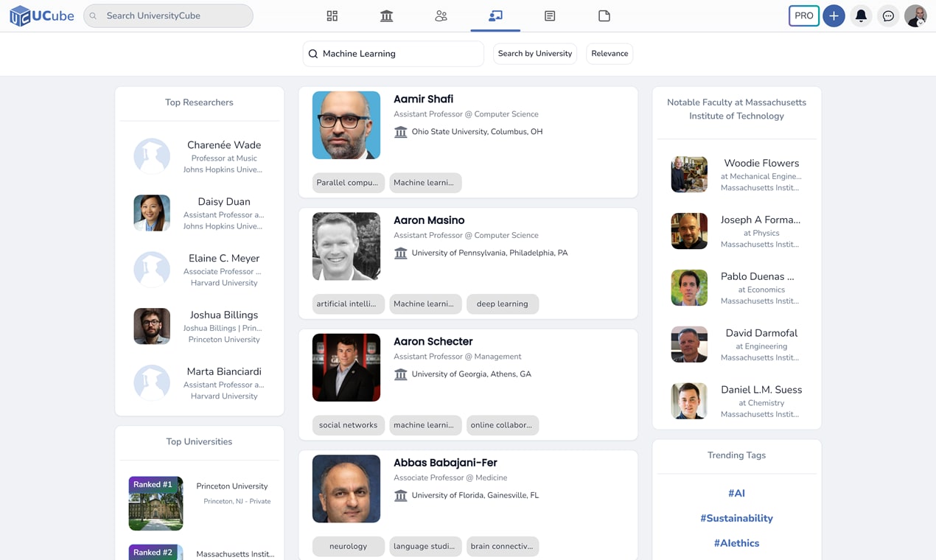Select the artificial intelli... tag
Screen dimensions: 936x560
[x=348, y=304]
